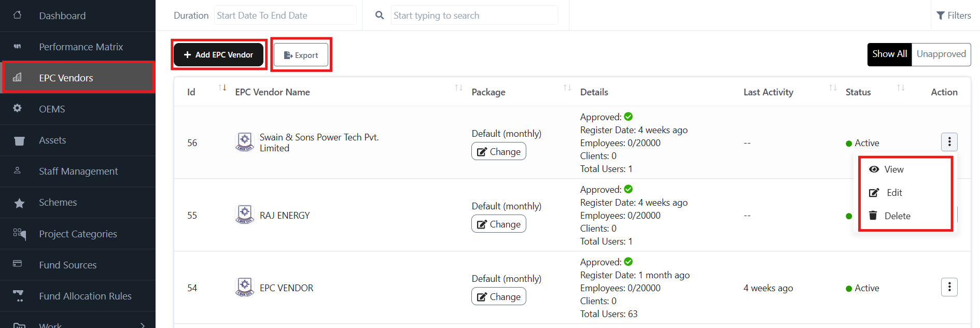
Task: Click the Duration date range field
Action: point(285,16)
